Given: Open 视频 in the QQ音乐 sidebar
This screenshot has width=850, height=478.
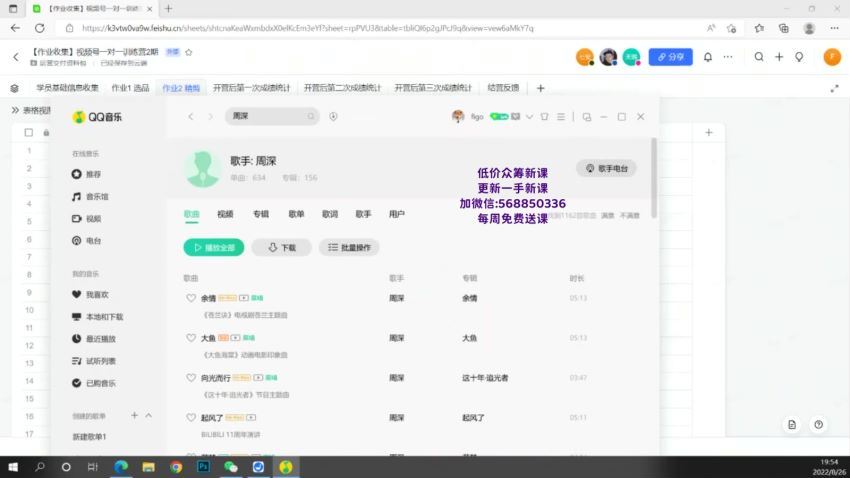Looking at the screenshot, I should 86,218.
